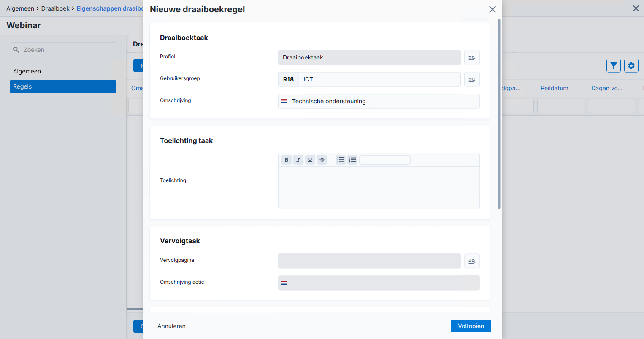Toggle bold formatting in Toelichting editor
Image resolution: width=644 pixels, height=339 pixels.
tap(287, 160)
